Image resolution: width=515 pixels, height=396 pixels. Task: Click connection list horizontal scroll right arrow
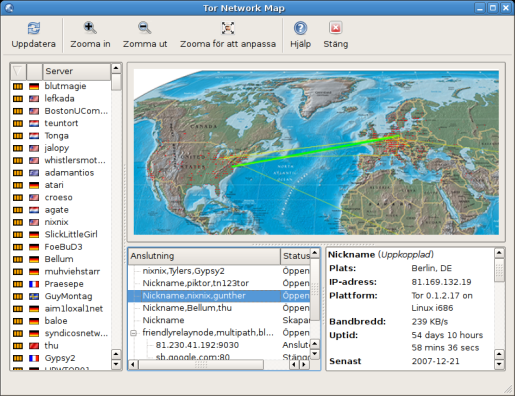click(304, 365)
